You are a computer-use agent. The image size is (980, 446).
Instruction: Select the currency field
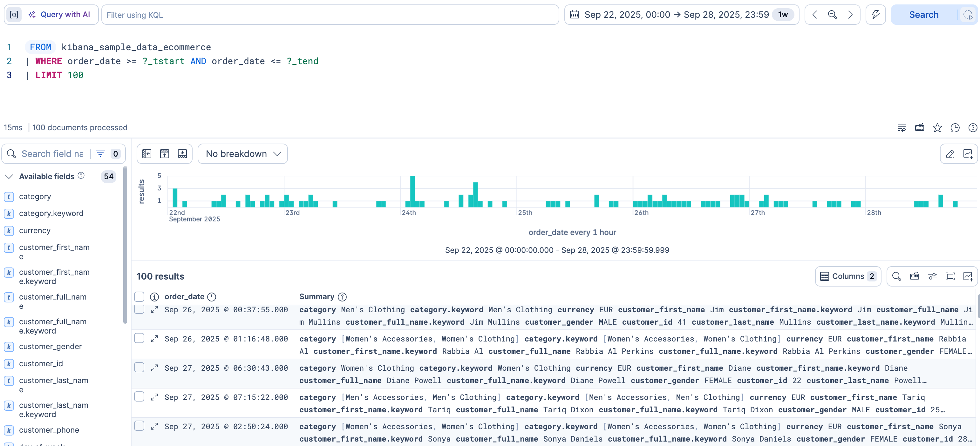(x=35, y=230)
